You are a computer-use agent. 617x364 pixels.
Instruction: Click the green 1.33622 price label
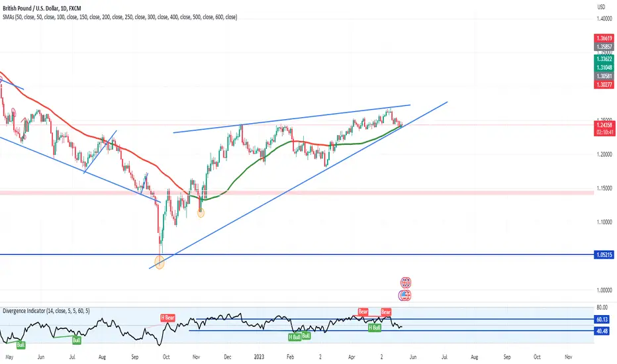pos(604,59)
